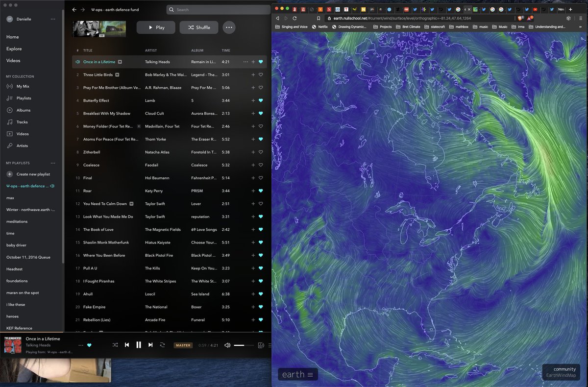The height and width of the screenshot is (387, 588).
Task: Open the sound output device icon
Action: 261,345
